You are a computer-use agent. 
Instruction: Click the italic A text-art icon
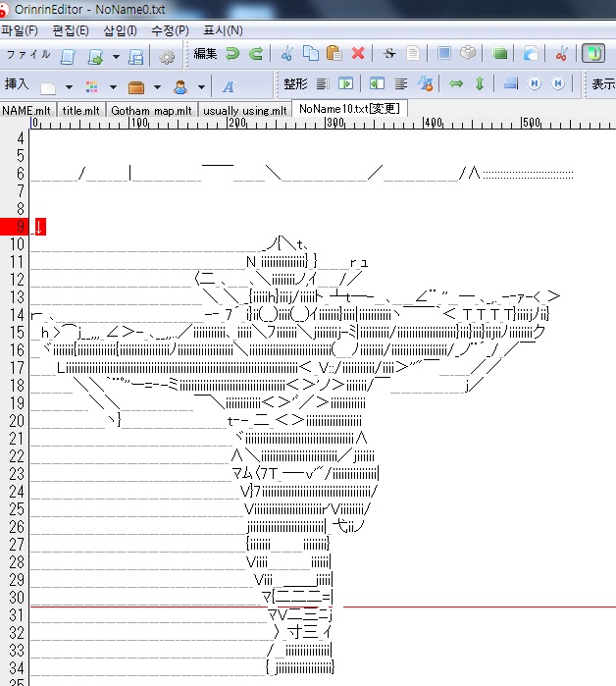coord(228,85)
